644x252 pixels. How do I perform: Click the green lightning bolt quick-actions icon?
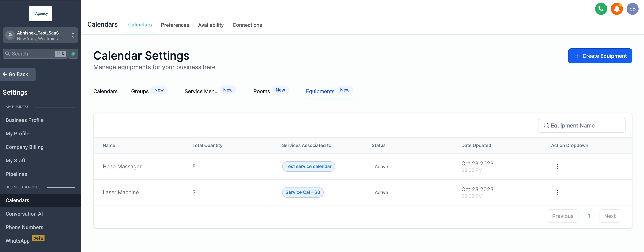click(x=73, y=54)
